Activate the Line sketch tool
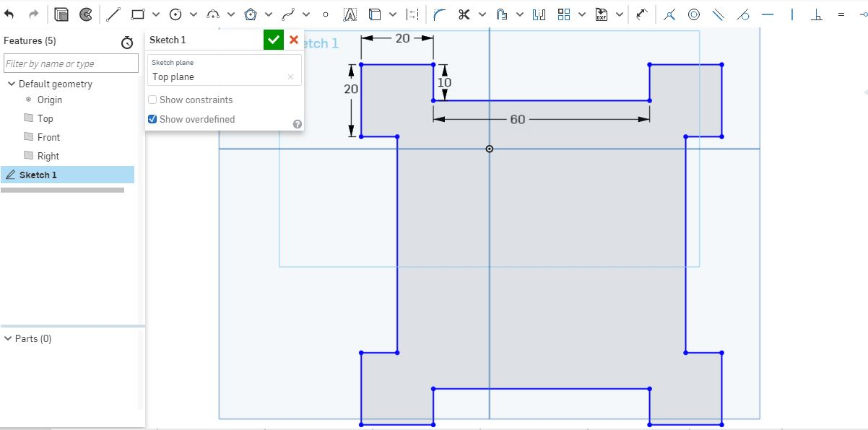 (x=113, y=14)
